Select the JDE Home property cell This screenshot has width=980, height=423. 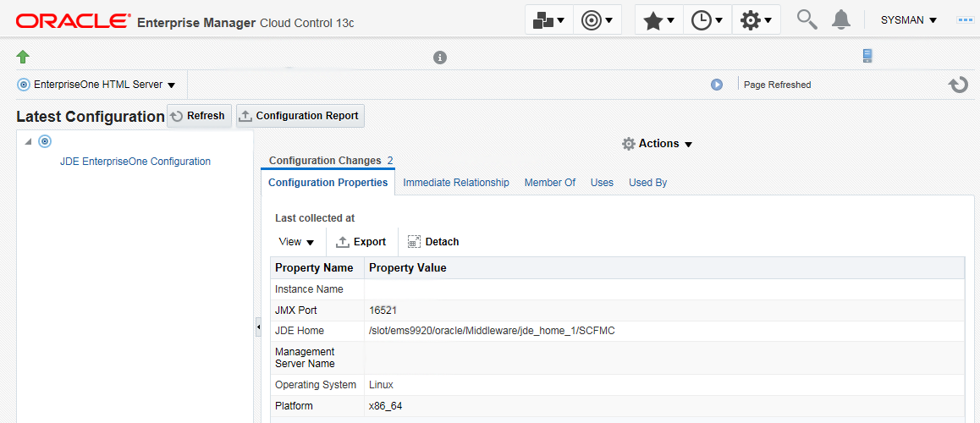[x=317, y=331]
